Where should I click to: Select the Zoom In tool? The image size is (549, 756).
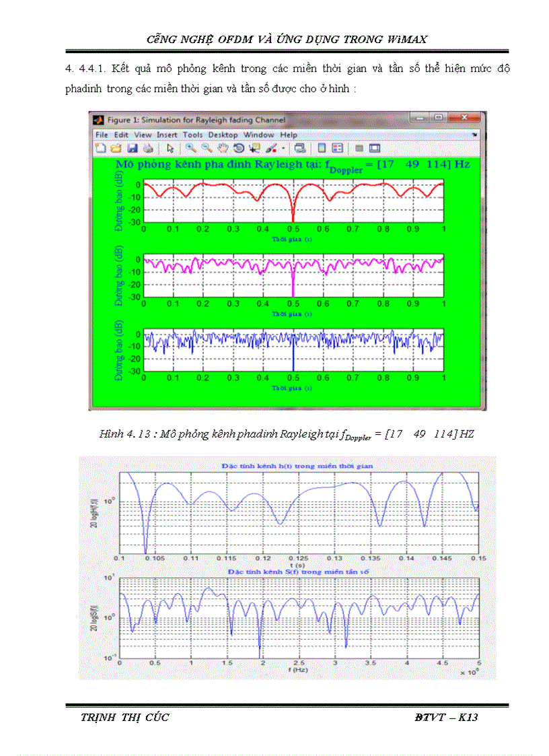[x=190, y=149]
